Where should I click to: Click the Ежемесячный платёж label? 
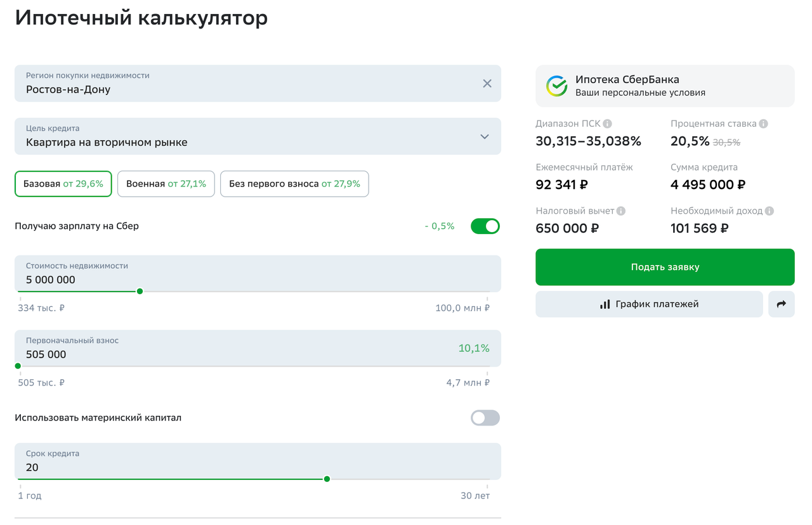tap(584, 167)
